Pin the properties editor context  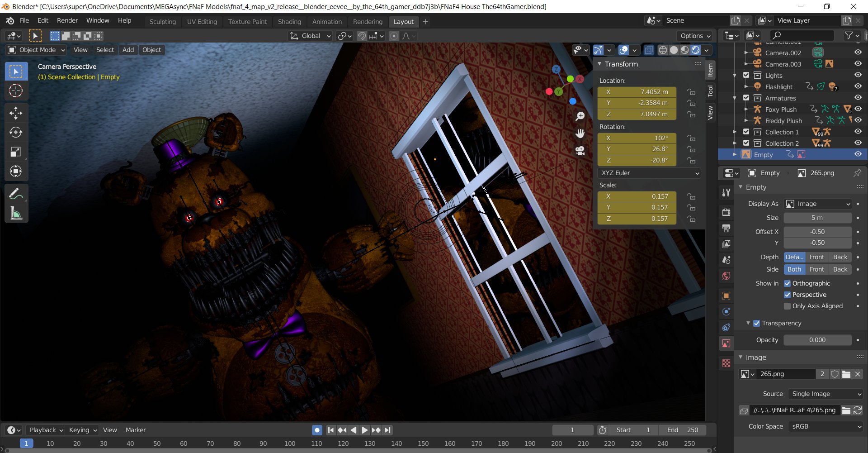point(857,173)
